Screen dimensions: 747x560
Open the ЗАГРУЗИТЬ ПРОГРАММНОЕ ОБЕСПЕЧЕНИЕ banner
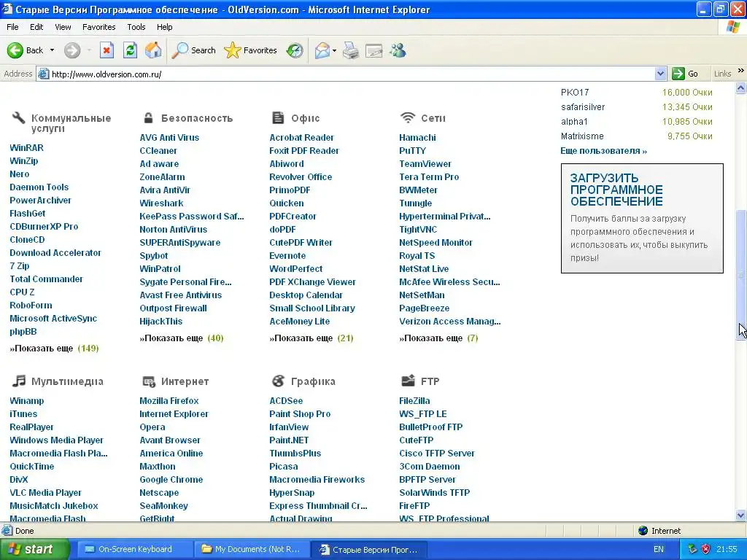click(642, 218)
